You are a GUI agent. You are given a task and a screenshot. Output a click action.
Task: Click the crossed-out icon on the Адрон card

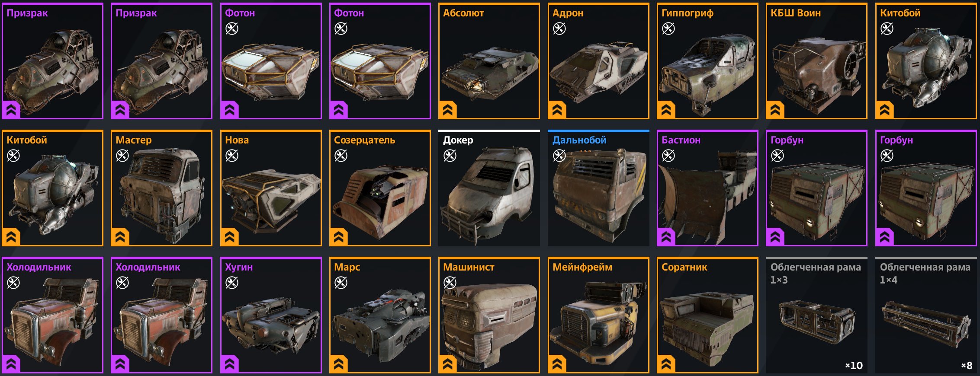[x=559, y=29]
